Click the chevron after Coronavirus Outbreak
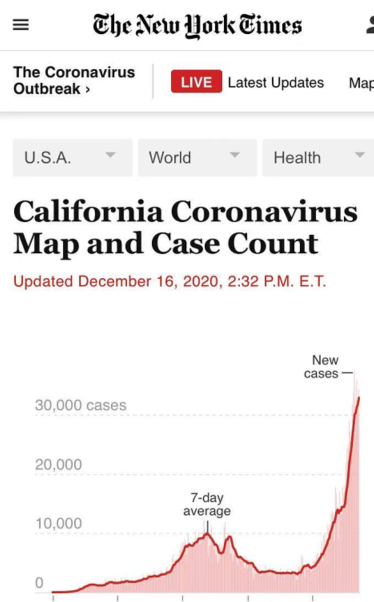 88,90
